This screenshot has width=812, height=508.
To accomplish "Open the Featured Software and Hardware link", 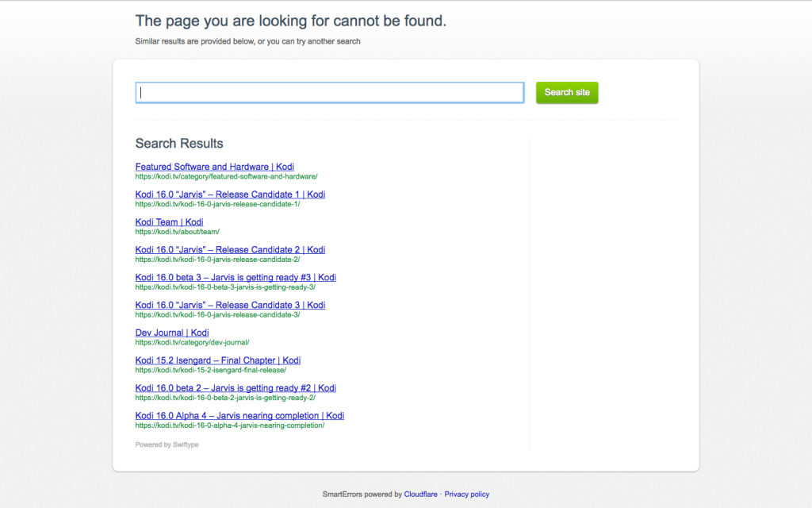I will click(214, 167).
